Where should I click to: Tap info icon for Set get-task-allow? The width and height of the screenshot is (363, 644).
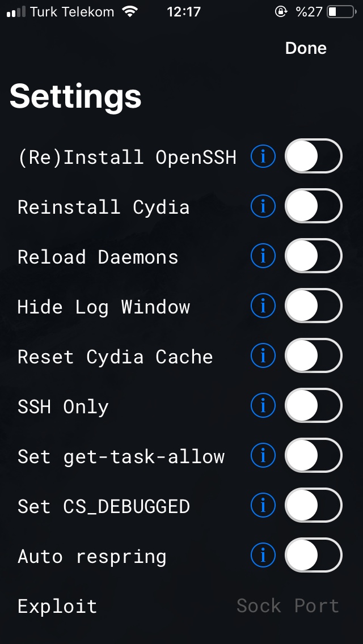263,455
